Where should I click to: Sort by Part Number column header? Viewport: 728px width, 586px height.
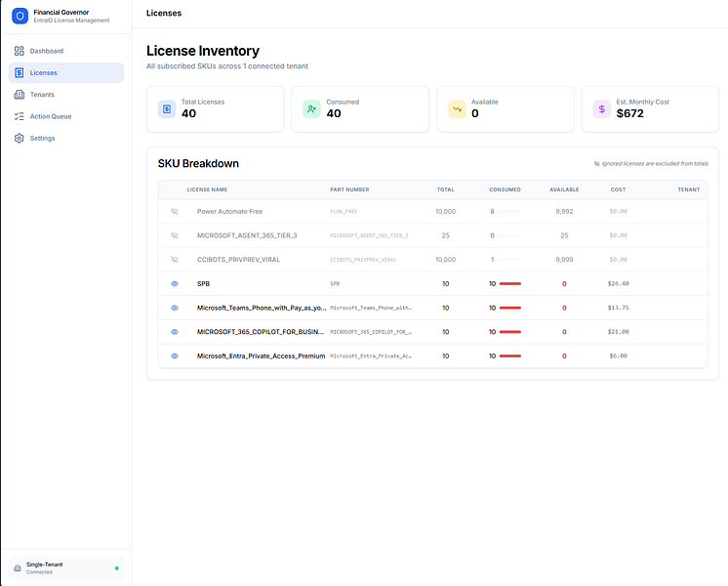coord(349,189)
